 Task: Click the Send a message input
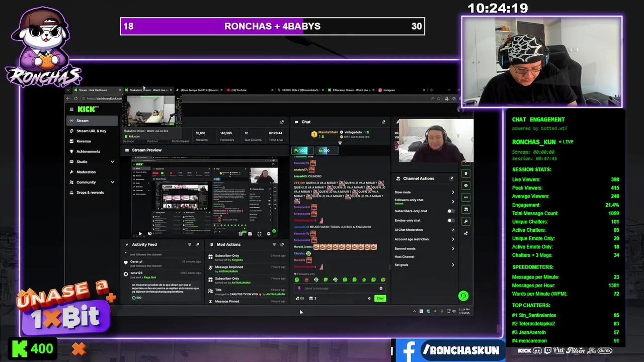340,288
